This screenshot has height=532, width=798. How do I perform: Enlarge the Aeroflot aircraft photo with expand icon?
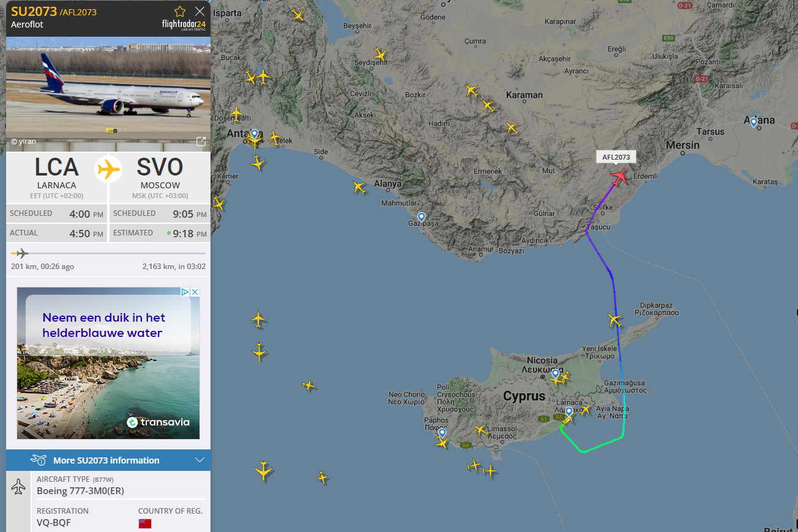201,141
